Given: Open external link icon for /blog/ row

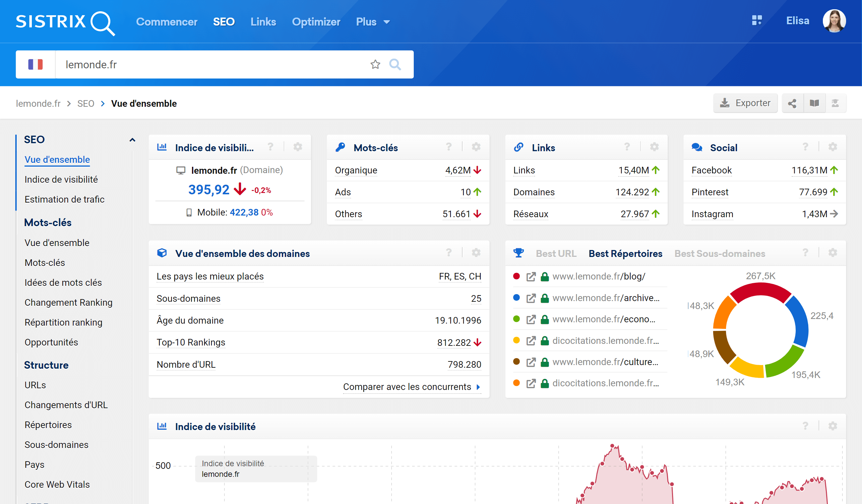Looking at the screenshot, I should coord(531,277).
